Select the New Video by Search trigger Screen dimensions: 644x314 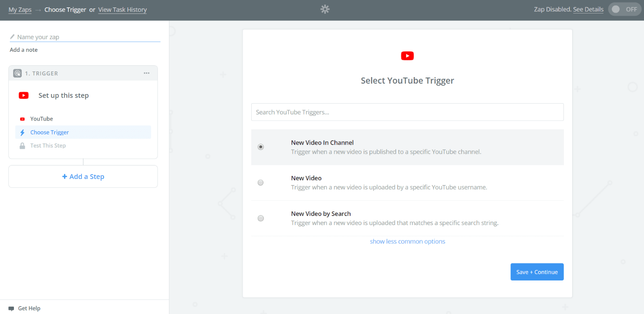click(260, 218)
